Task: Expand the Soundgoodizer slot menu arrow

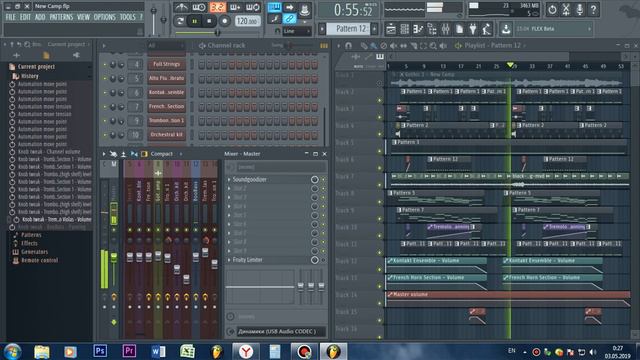Action: 229,180
